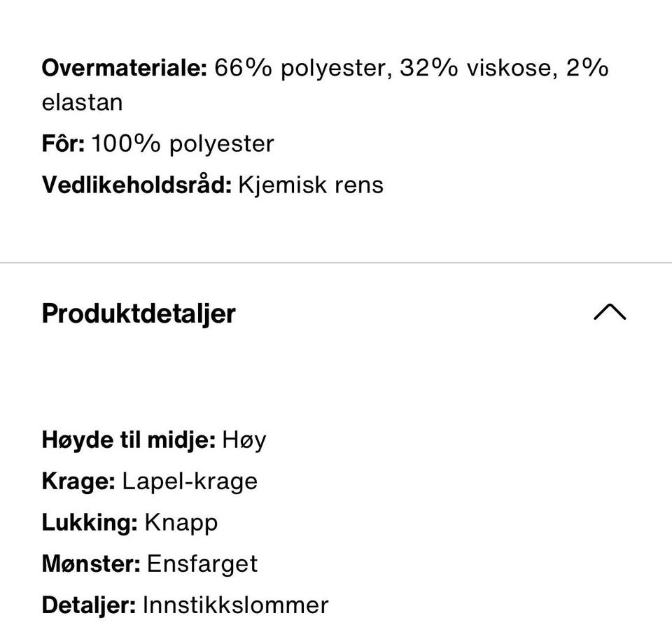672x632 pixels.
Task: Click the Ensfarget value text
Action: [202, 564]
